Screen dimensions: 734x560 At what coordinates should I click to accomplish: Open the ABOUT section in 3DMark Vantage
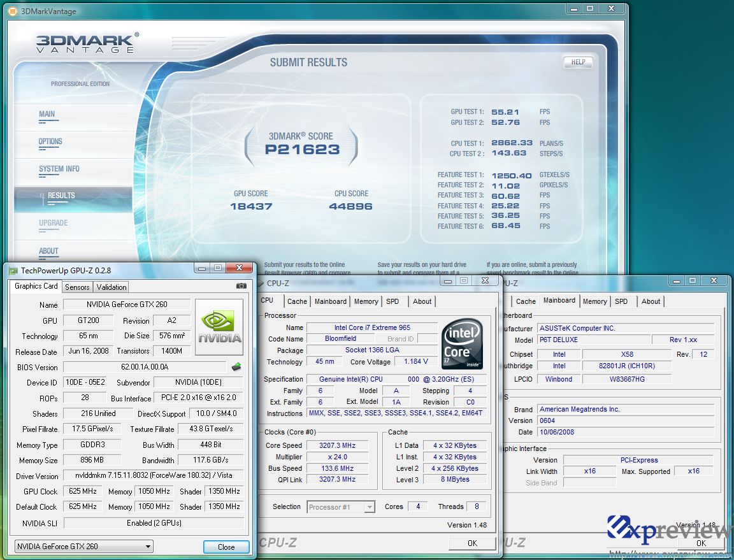48,251
